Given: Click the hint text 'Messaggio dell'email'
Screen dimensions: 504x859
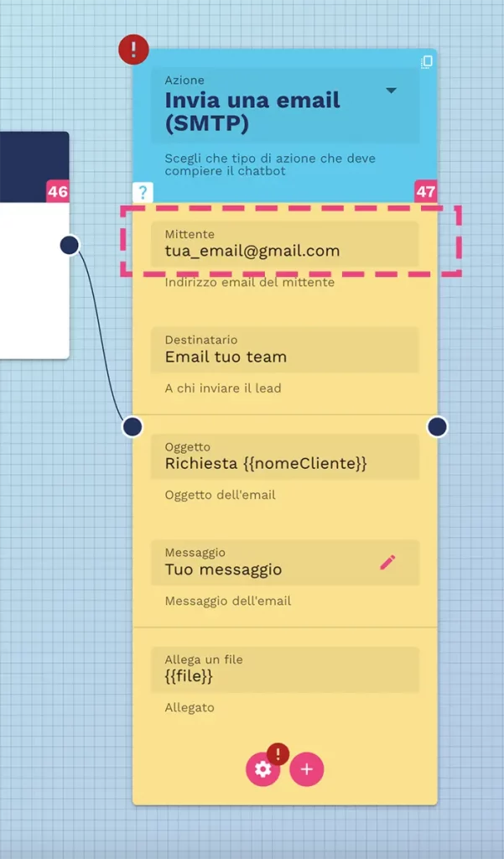Looking at the screenshot, I should click(228, 601).
